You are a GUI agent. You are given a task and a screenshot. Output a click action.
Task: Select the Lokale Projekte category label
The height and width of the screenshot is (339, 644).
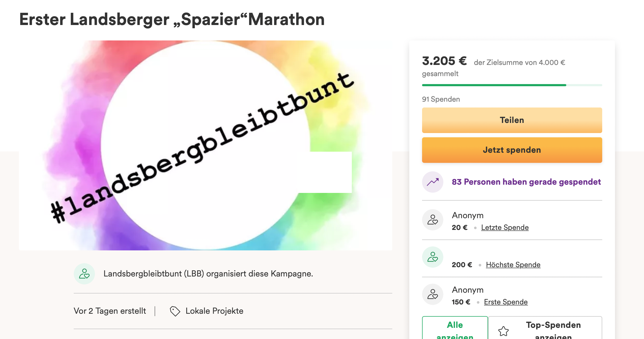pyautogui.click(x=214, y=311)
